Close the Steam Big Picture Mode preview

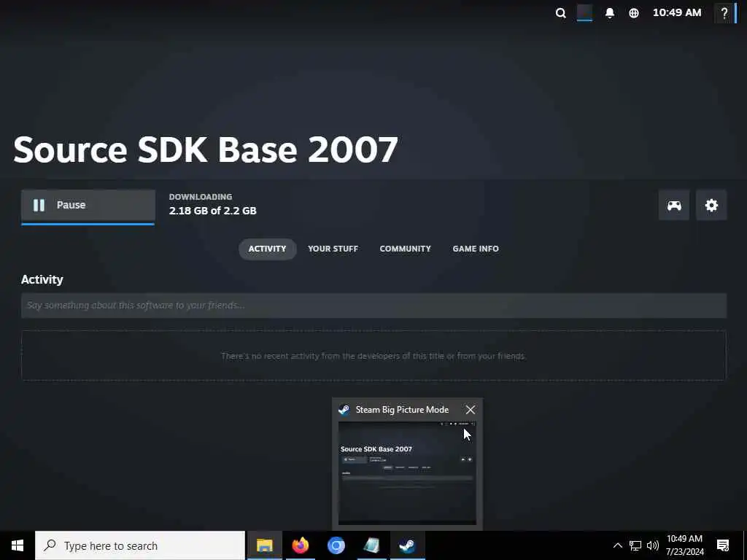(x=471, y=410)
